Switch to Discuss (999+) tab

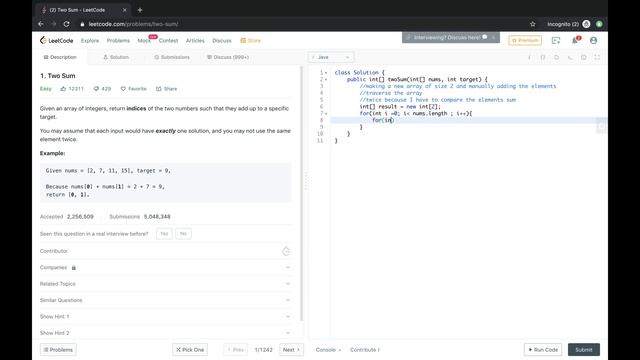tap(228, 57)
